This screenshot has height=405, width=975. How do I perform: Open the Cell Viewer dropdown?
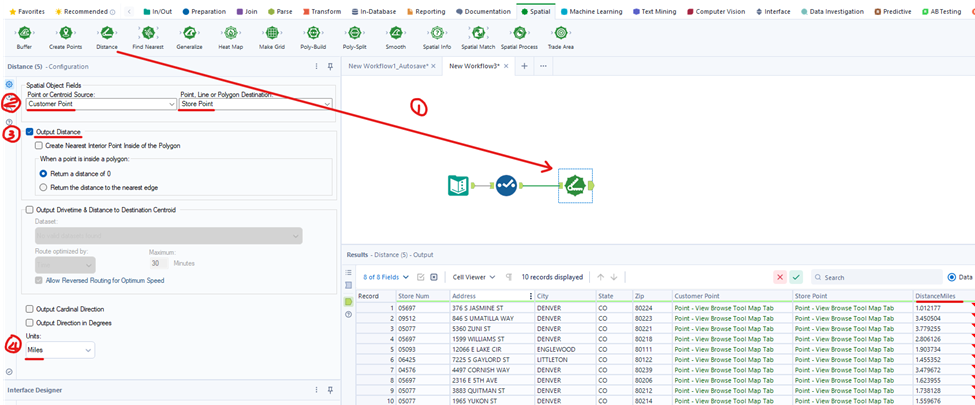pyautogui.click(x=473, y=277)
